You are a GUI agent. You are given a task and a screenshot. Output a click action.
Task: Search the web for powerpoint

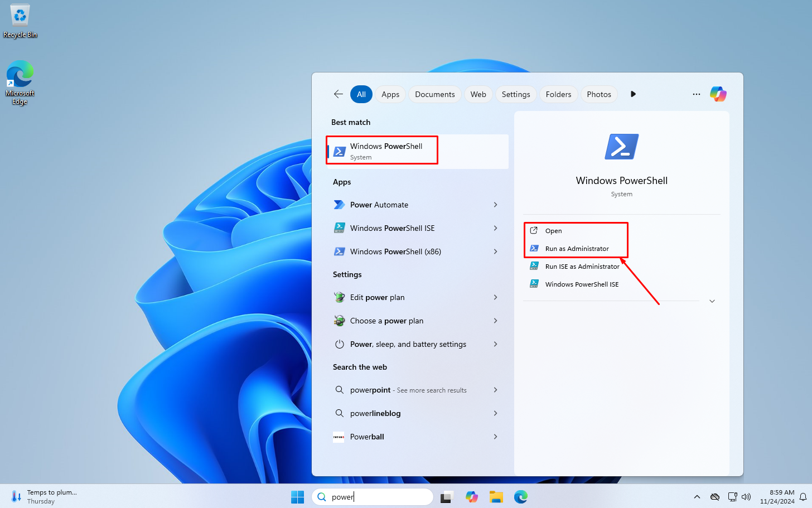pos(408,390)
